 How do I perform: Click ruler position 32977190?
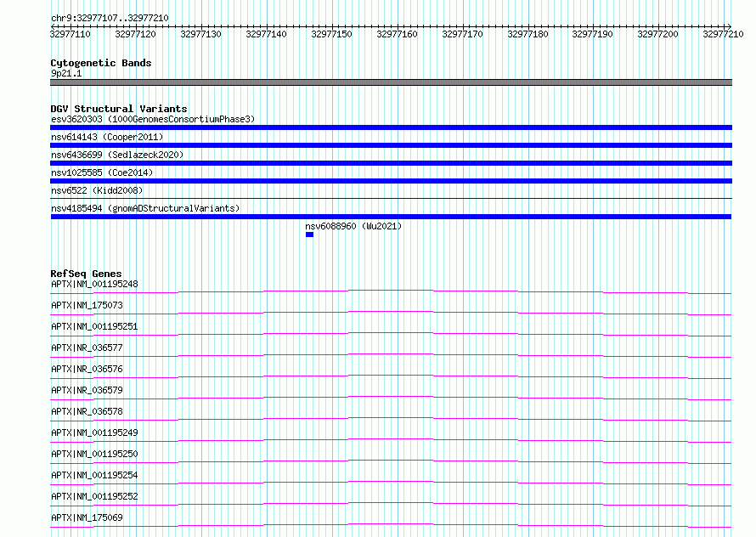593,34
